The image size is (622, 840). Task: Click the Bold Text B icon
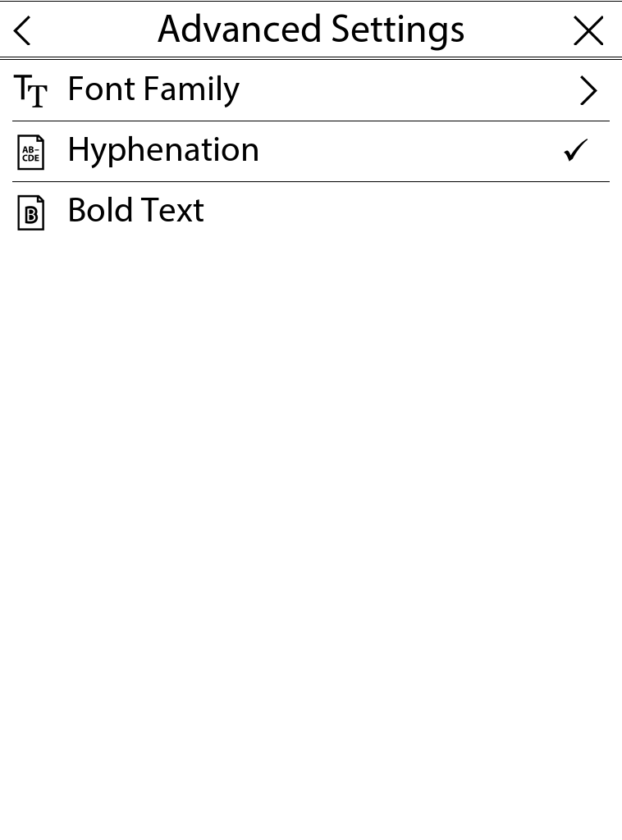pyautogui.click(x=31, y=213)
